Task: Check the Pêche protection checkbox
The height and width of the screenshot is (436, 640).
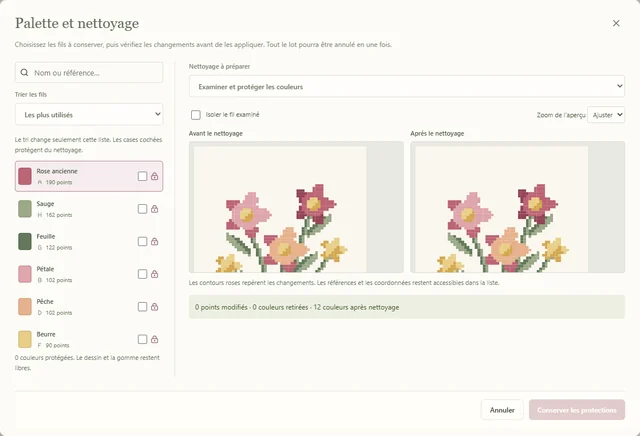Action: (142, 307)
